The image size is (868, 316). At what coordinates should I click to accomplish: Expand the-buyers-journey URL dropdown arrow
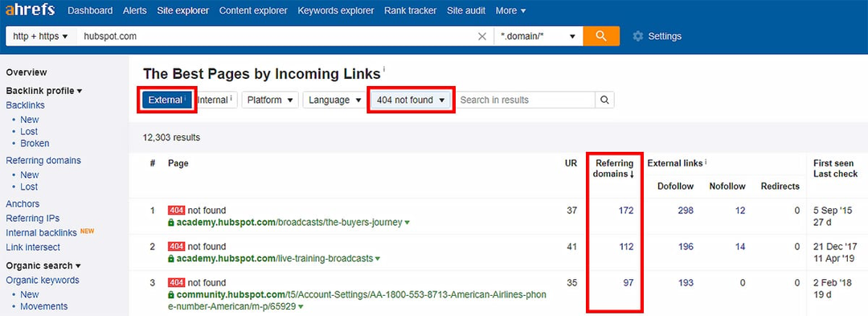pos(407,223)
